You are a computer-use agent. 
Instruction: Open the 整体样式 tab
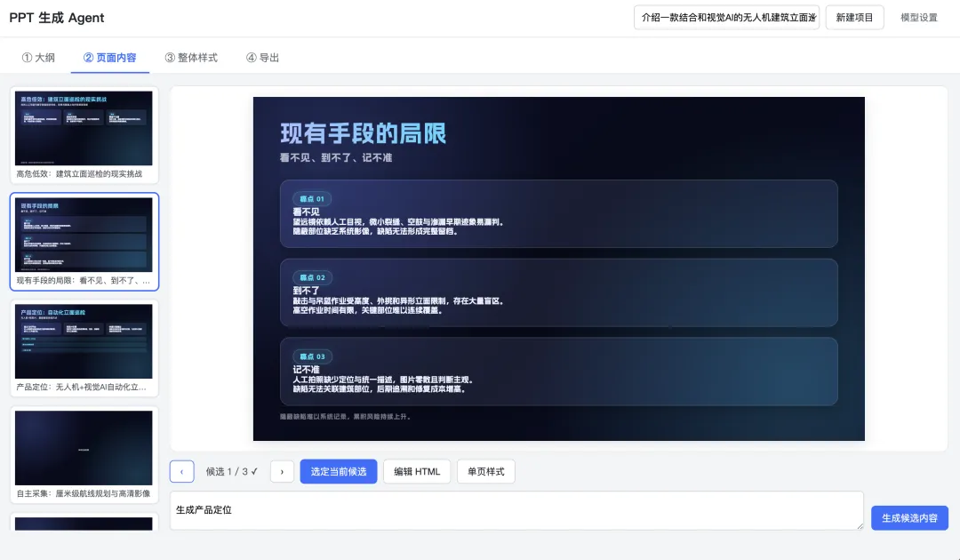(192, 58)
